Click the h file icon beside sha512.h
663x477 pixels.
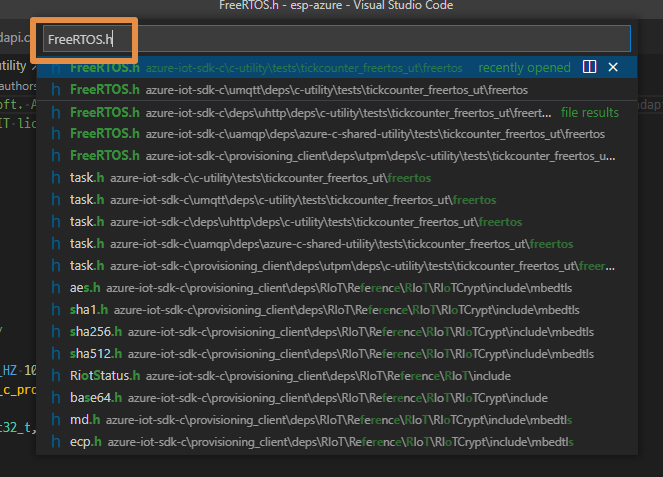pyautogui.click(x=56, y=354)
